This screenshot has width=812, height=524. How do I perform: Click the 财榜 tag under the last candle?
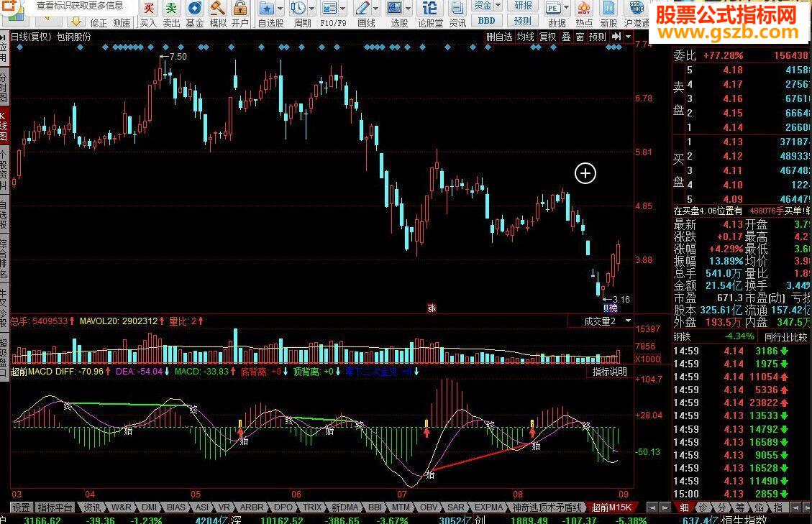point(611,308)
